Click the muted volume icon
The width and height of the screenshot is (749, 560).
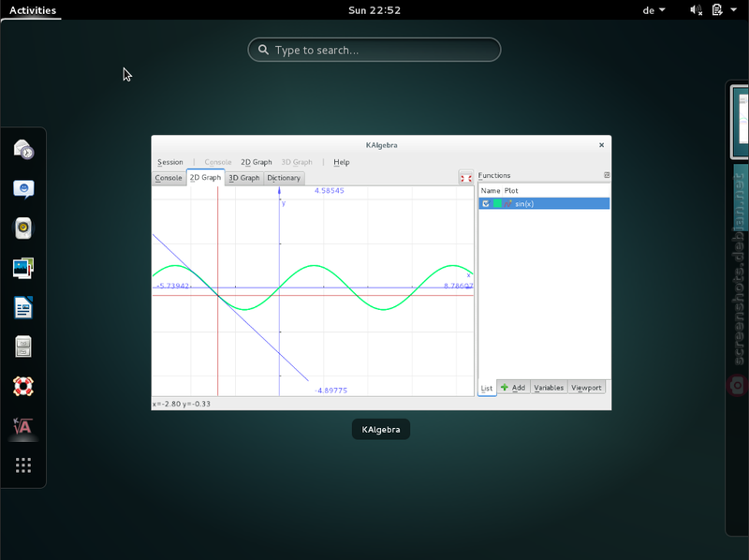point(696,10)
